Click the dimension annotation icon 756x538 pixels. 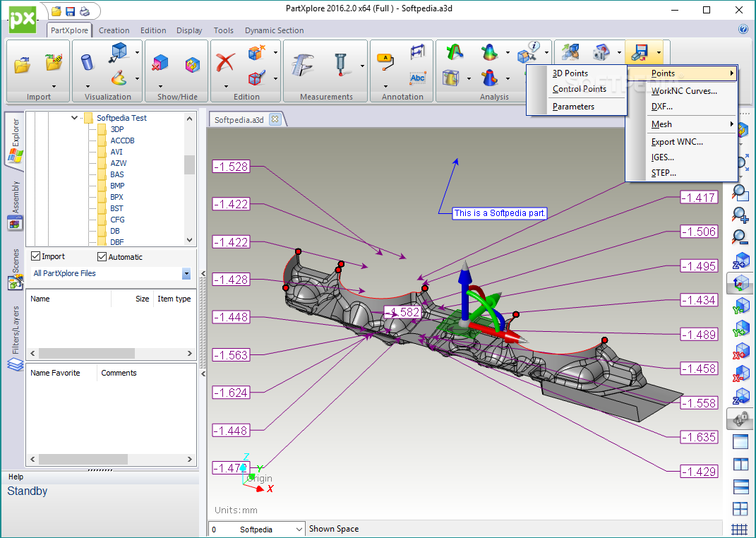(x=418, y=52)
